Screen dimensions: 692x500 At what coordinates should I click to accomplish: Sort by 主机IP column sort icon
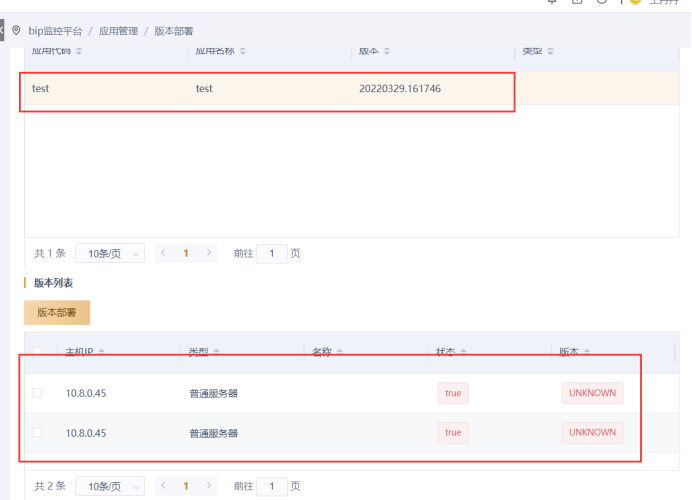[102, 352]
